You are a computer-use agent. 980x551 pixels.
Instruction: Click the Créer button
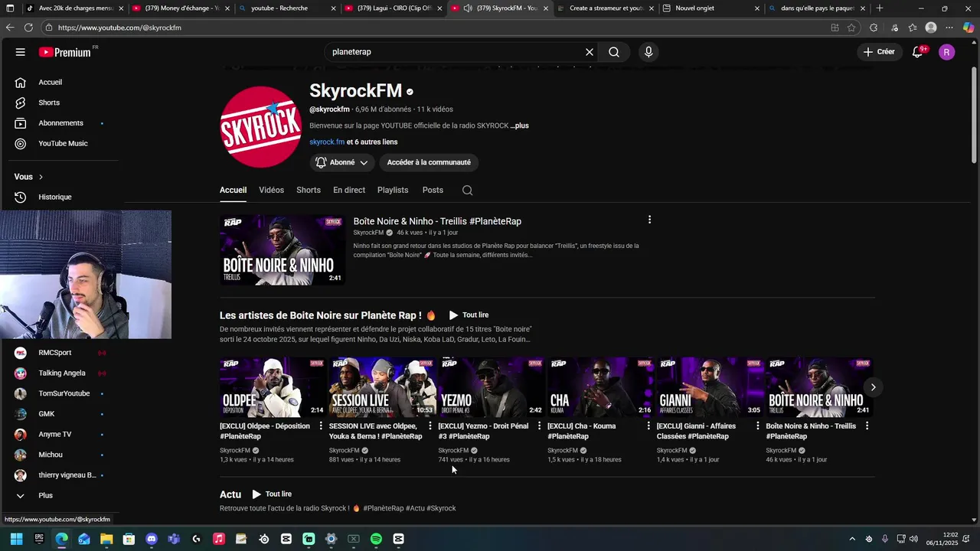coord(879,52)
